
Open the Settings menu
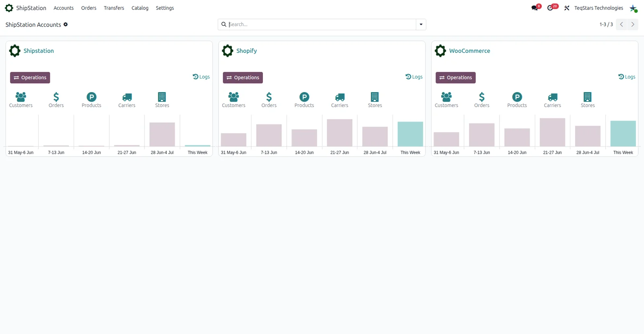point(165,8)
